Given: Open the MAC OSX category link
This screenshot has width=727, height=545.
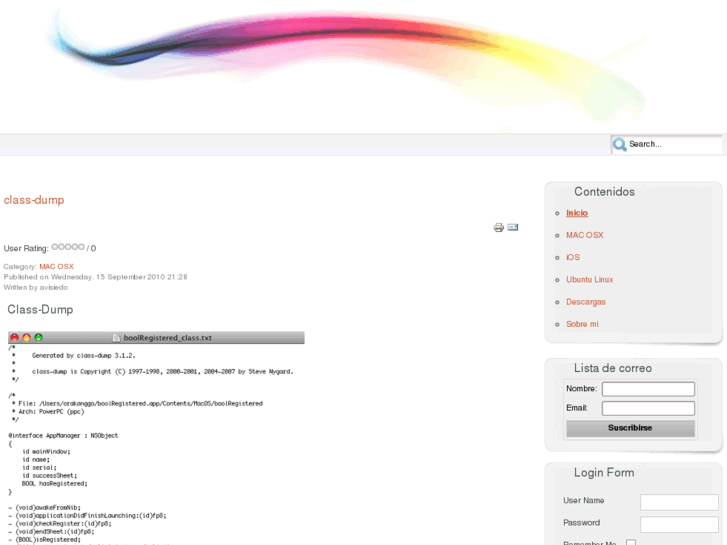Looking at the screenshot, I should pyautogui.click(x=57, y=266).
